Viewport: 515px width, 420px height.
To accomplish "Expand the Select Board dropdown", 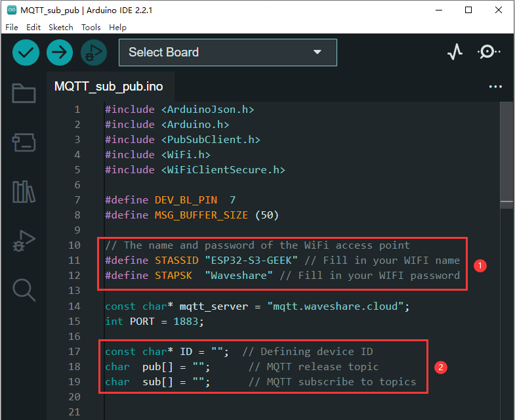I will pos(228,52).
